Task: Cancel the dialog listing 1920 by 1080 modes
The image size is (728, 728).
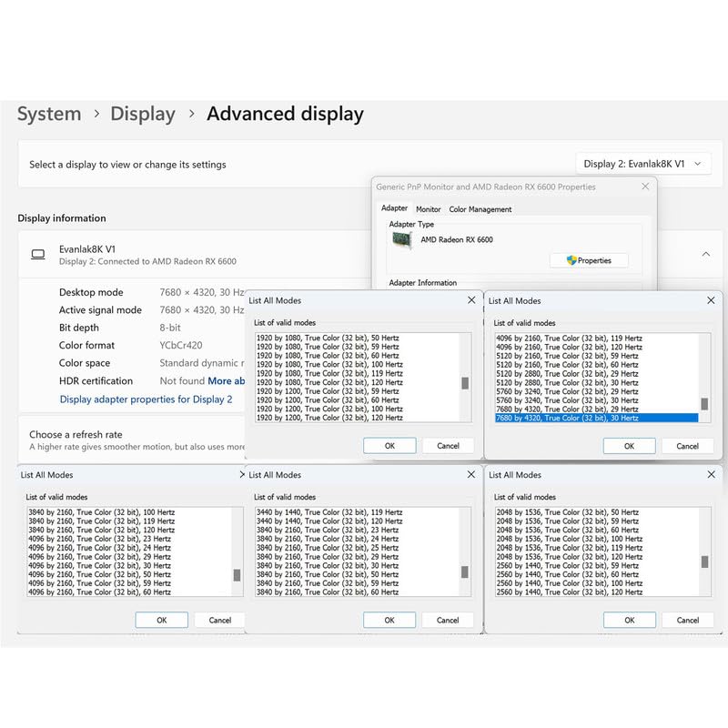Action: pyautogui.click(x=448, y=446)
